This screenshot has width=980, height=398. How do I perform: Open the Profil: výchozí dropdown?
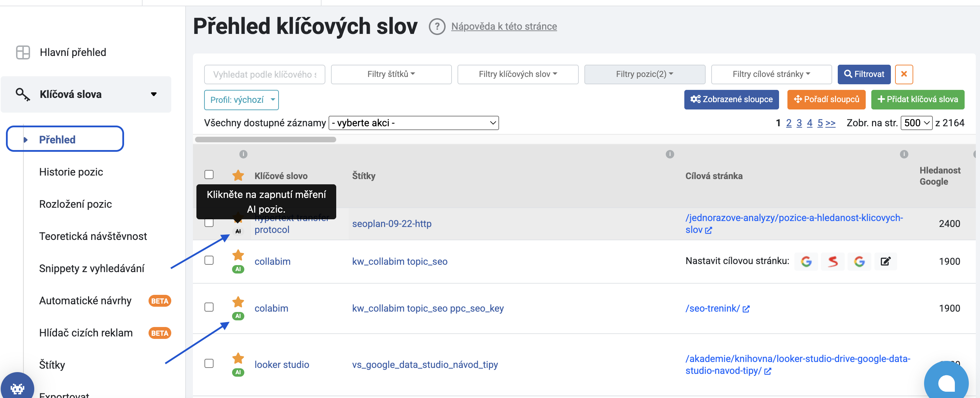[241, 100]
